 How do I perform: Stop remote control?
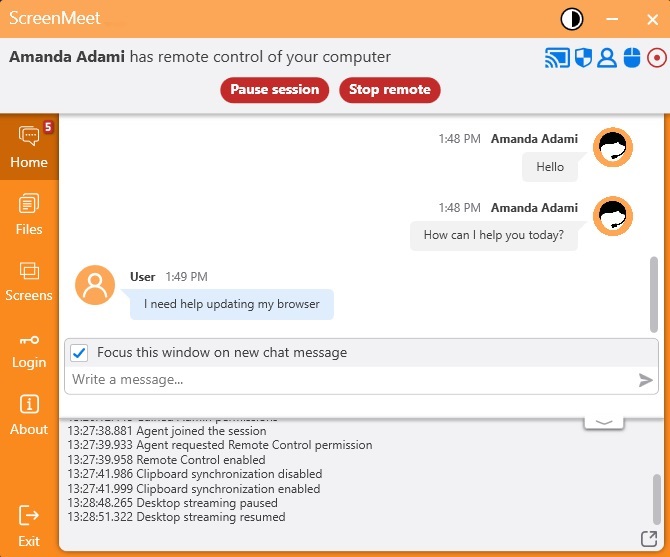click(x=390, y=90)
